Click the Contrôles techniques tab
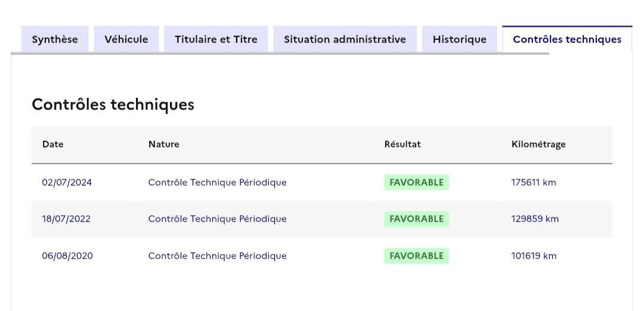 (x=567, y=39)
